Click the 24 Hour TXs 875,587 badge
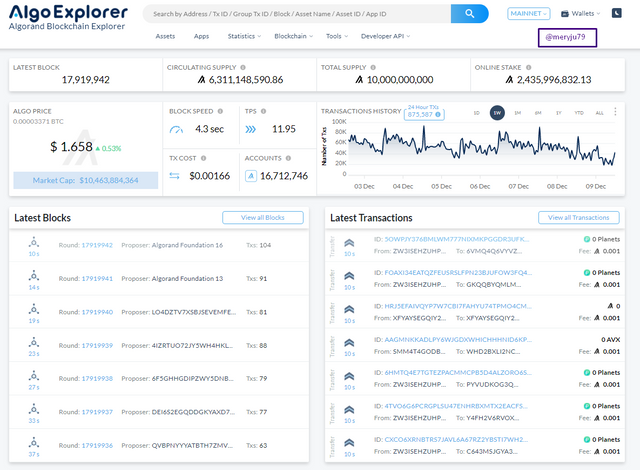Screen dimensions: 640x470 (x=424, y=115)
